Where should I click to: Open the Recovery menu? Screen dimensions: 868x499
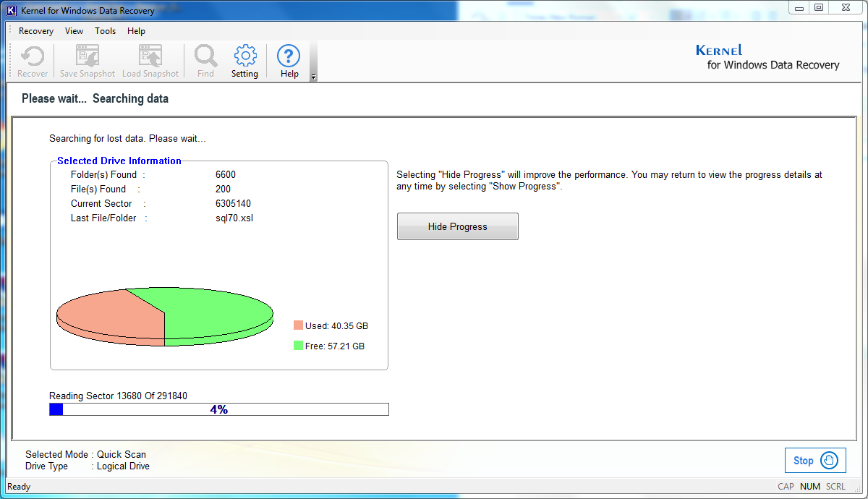point(36,31)
